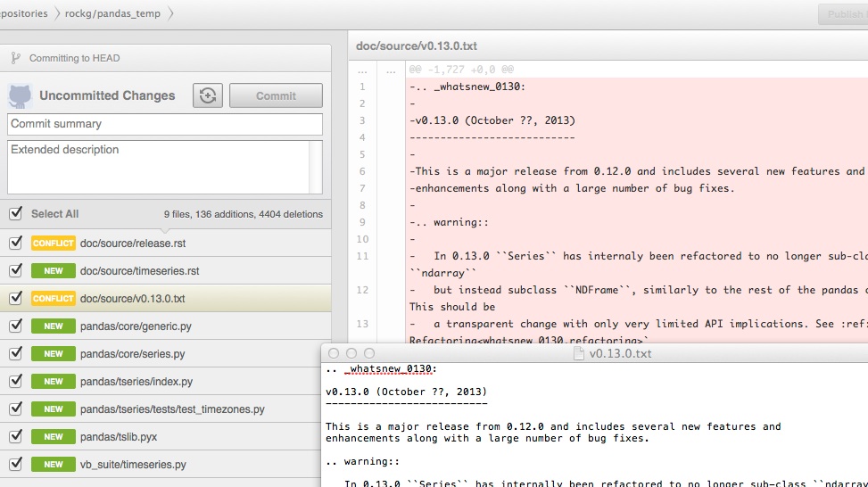Click Committing to HEAD label
868x487 pixels.
pyautogui.click(x=74, y=58)
